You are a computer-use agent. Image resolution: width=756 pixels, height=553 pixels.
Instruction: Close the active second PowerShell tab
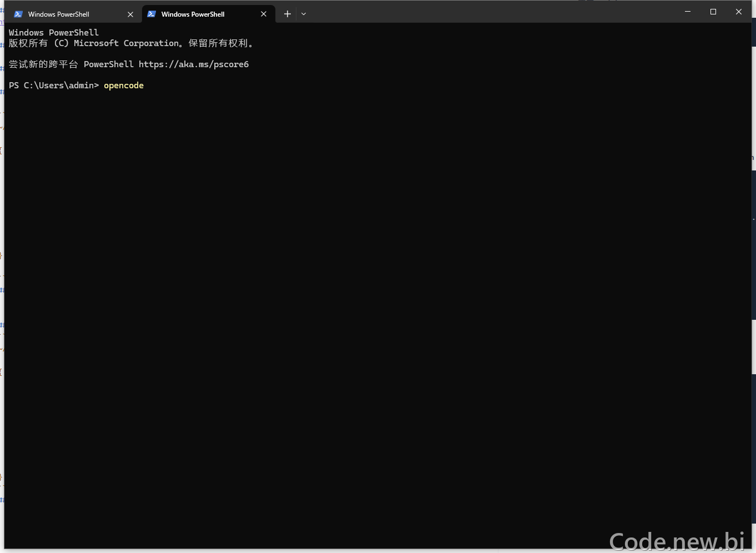264,14
